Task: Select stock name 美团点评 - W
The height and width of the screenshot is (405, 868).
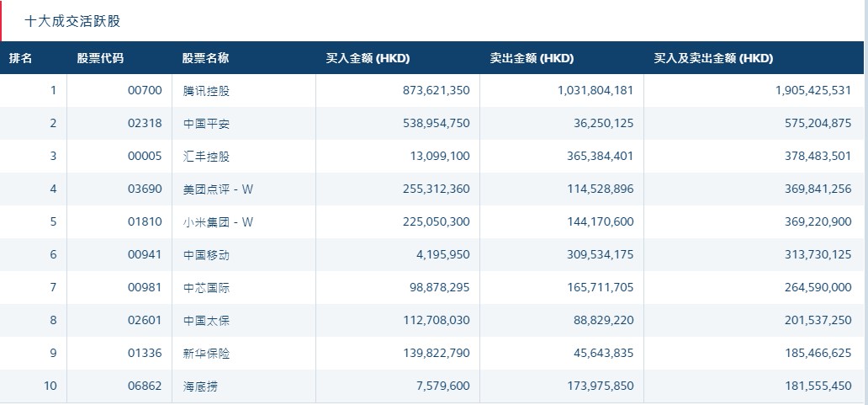Action: 218,189
